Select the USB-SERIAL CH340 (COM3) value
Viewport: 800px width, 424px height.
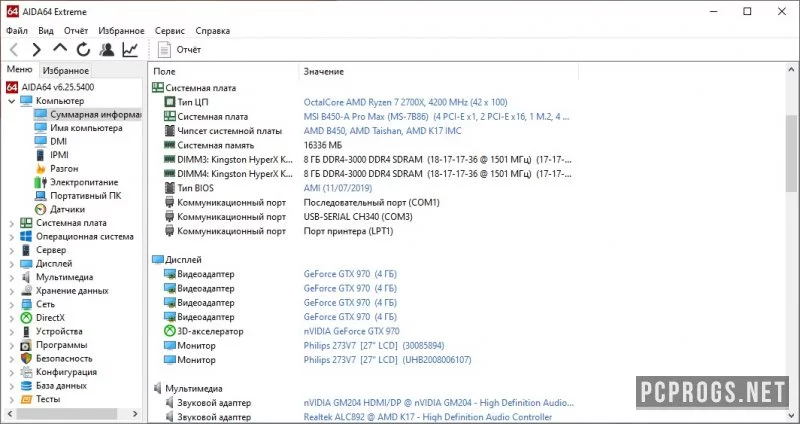tap(358, 216)
